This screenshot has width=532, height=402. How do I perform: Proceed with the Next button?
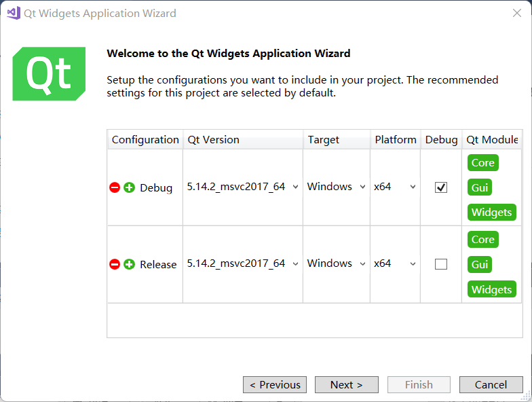click(x=346, y=384)
